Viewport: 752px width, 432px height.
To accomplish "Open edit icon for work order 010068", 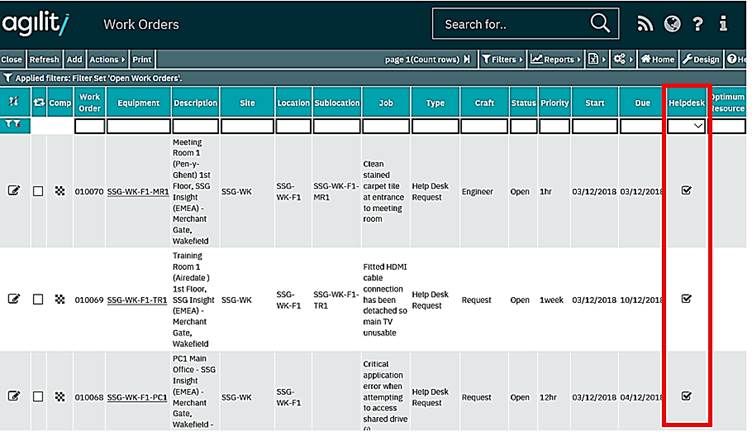I will (x=14, y=396).
